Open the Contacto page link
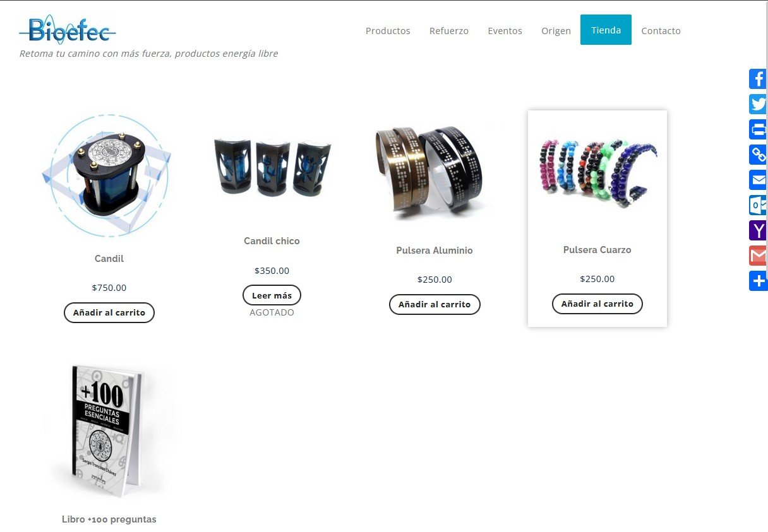 click(661, 30)
